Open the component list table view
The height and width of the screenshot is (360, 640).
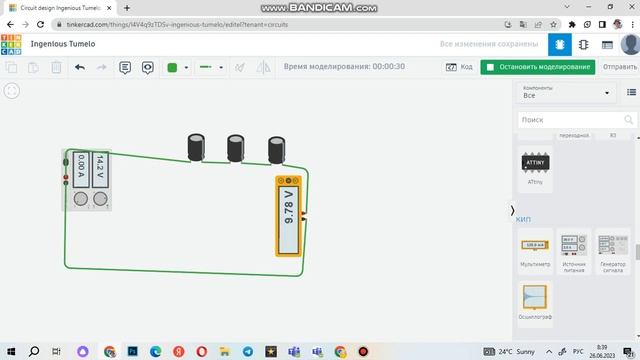tap(607, 44)
